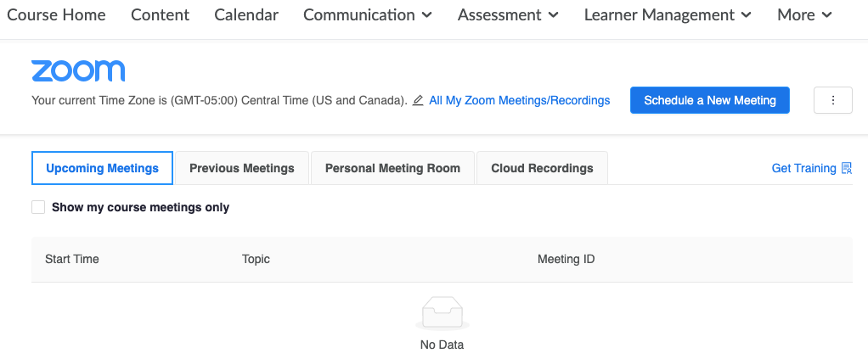This screenshot has height=359, width=868.
Task: Open the three-dot more options menu
Action: pyautogui.click(x=832, y=100)
